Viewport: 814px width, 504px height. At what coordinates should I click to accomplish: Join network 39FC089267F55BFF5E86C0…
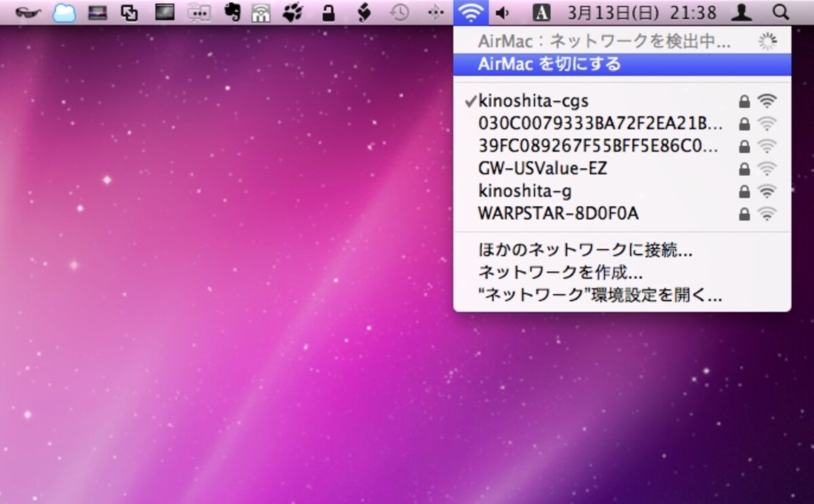tap(622, 146)
